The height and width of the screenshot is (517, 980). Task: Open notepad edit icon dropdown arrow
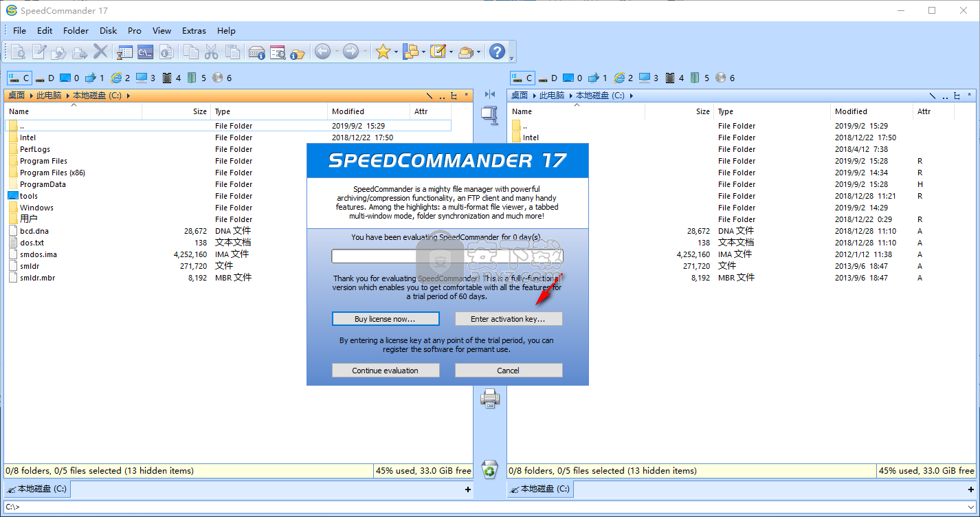(451, 52)
